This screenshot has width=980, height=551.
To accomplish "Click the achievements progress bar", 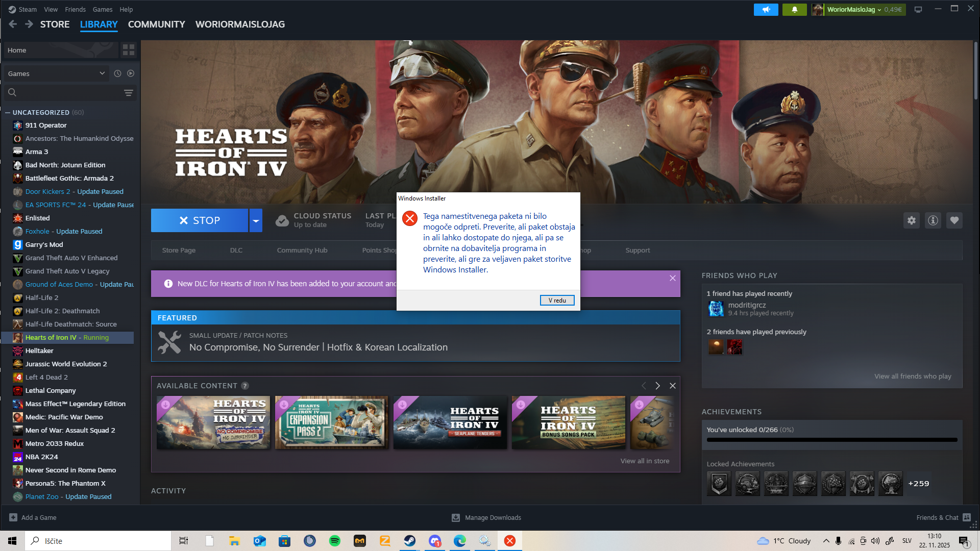I will (832, 439).
